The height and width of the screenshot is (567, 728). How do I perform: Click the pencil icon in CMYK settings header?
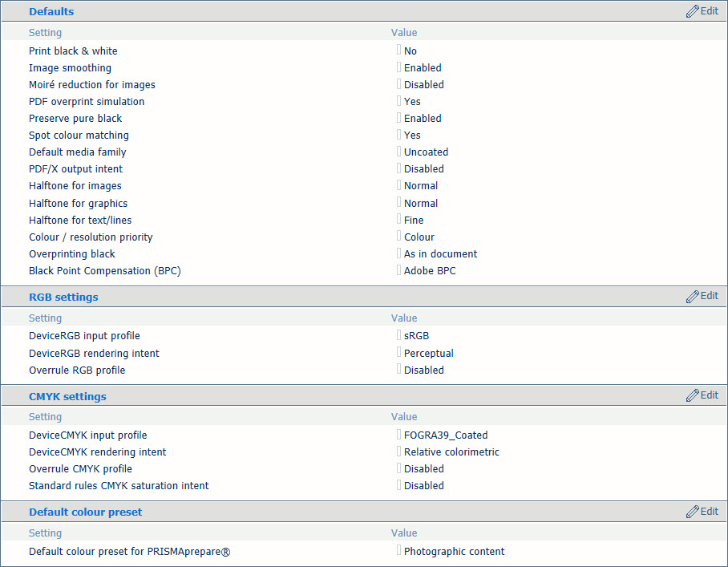click(692, 395)
